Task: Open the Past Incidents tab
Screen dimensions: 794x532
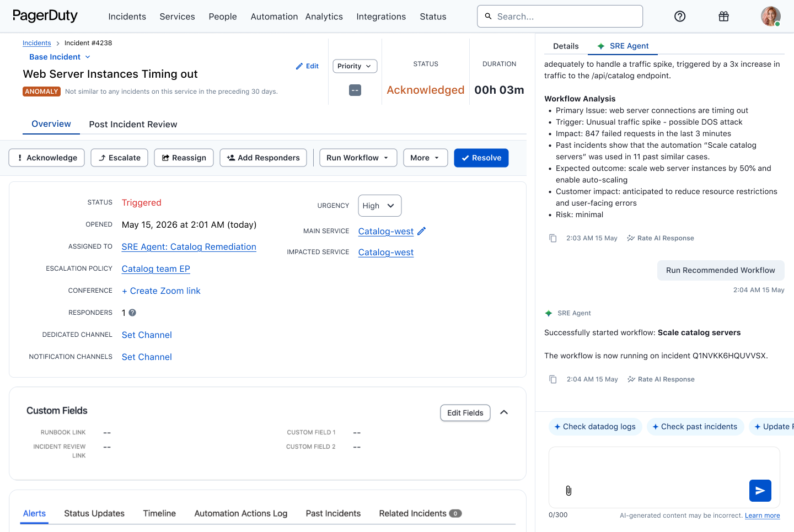Action: [333, 513]
